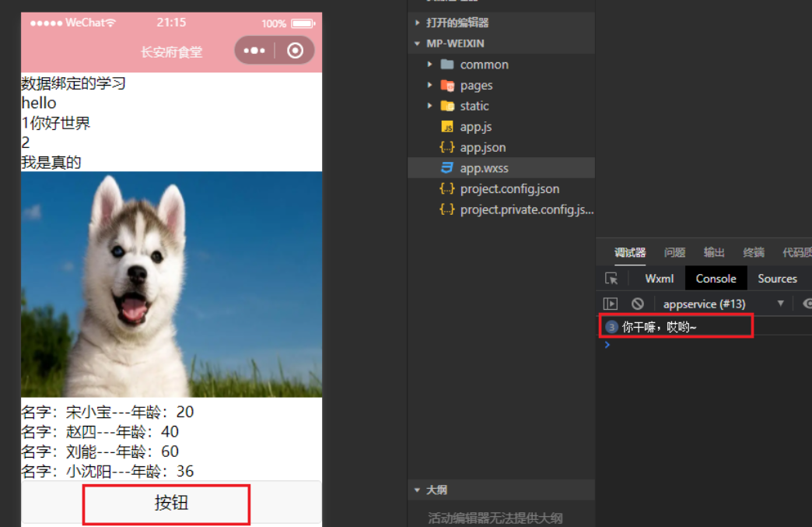
Task: Toggle the console sidebar panel icon
Action: point(611,304)
